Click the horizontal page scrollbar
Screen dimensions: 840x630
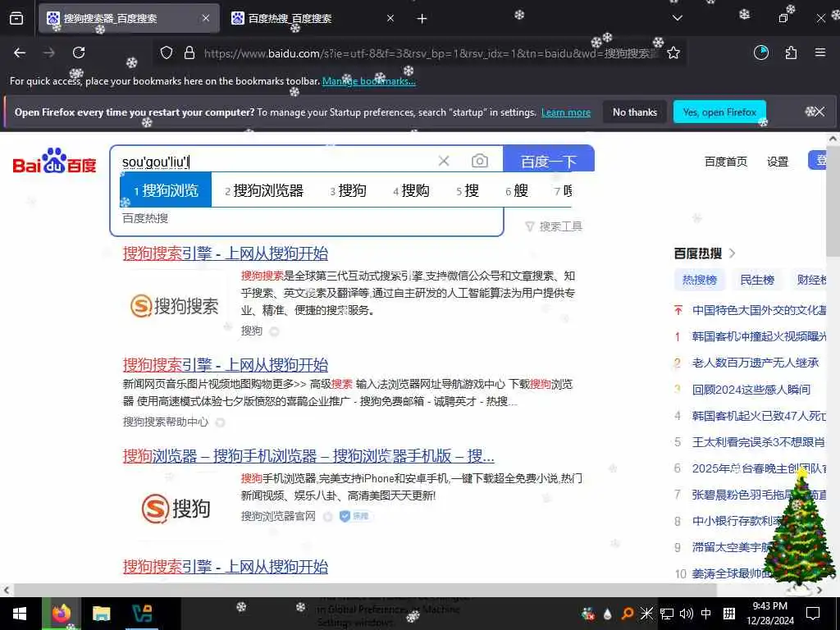(x=364, y=590)
